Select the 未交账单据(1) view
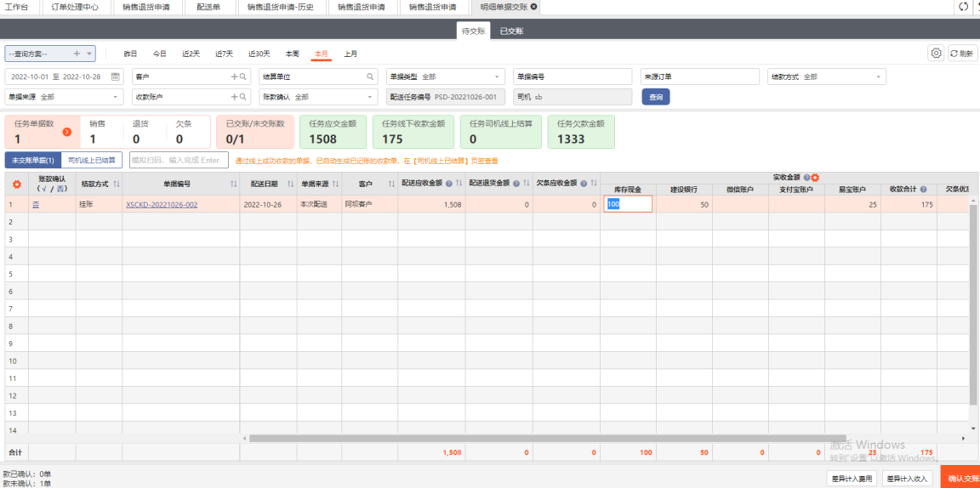980x488 pixels. tap(32, 160)
